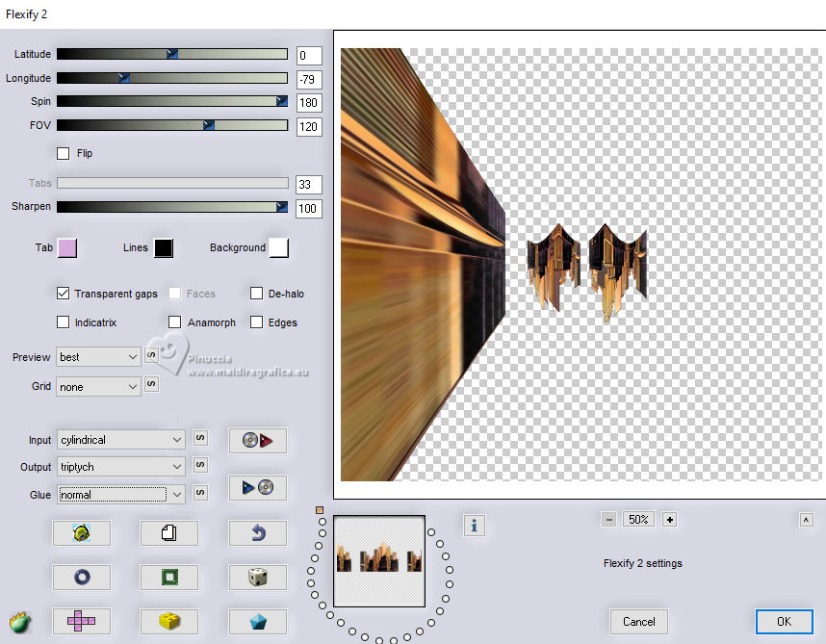
Task: Open the Grid dropdown
Action: click(98, 387)
